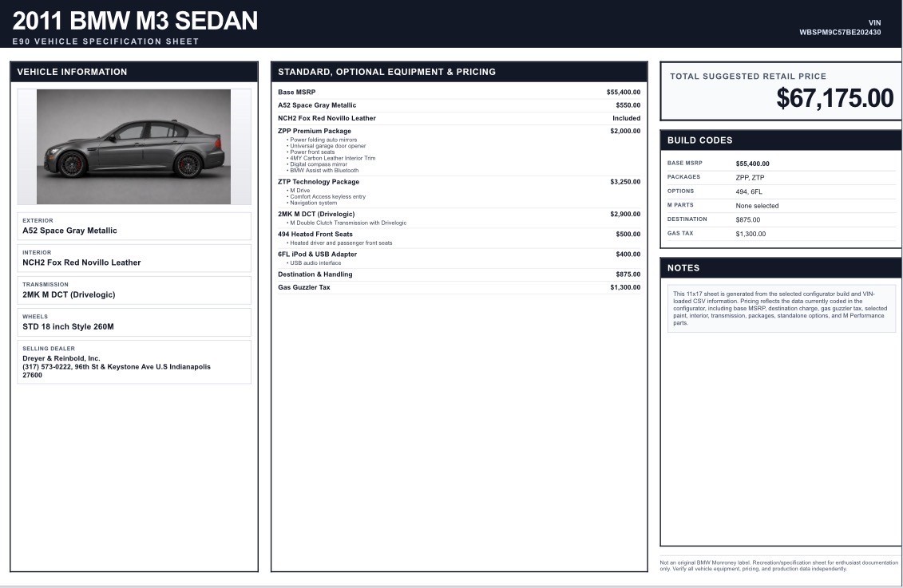903x588 pixels.
Task: Click the dealer phone and address line
Action: click(117, 370)
